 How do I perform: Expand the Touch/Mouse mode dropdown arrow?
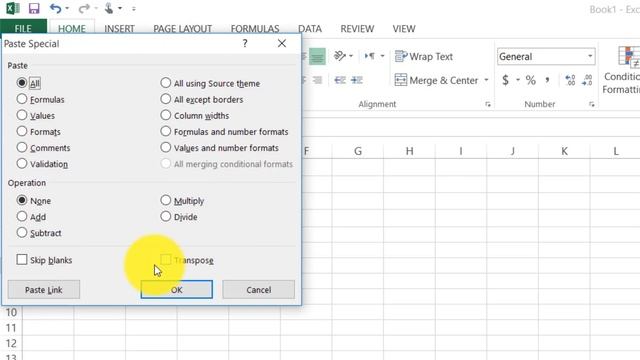pyautogui.click(x=120, y=8)
